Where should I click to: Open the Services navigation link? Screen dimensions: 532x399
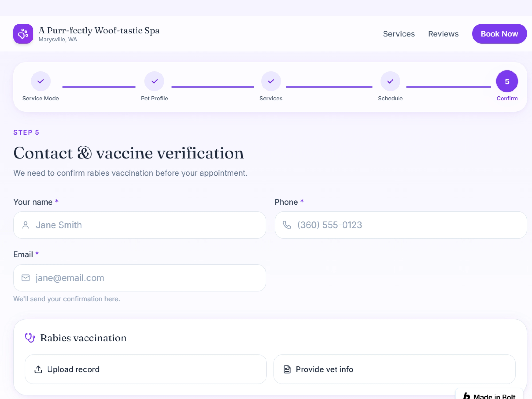pos(399,34)
